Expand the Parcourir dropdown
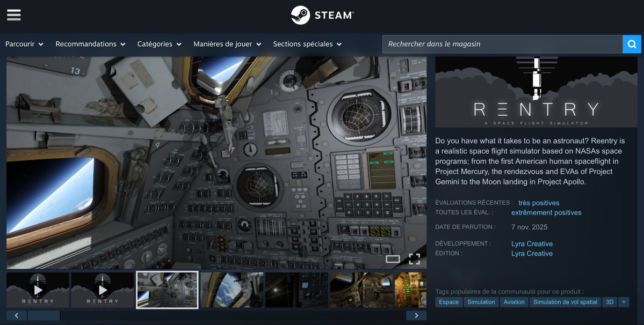The image size is (644, 325). point(24,44)
